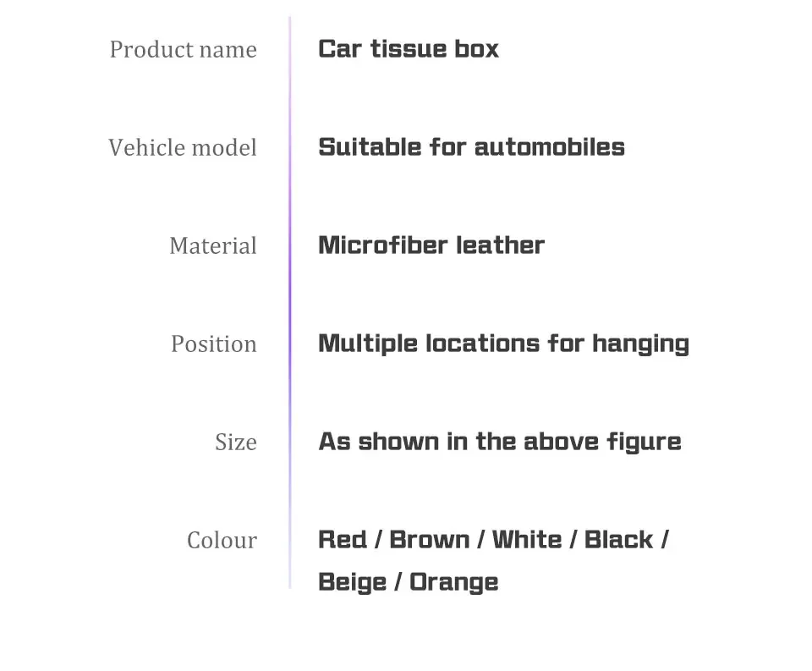Select the "Car tissue box" text
Screen dimensions: 812x671
[x=409, y=49]
